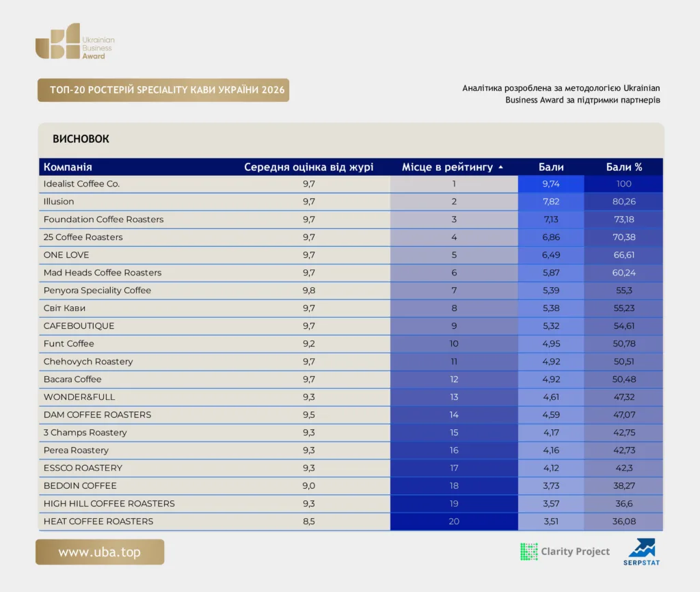Image resolution: width=700 pixels, height=592 pixels.
Task: Sort by the Бали column header
Action: [551, 167]
